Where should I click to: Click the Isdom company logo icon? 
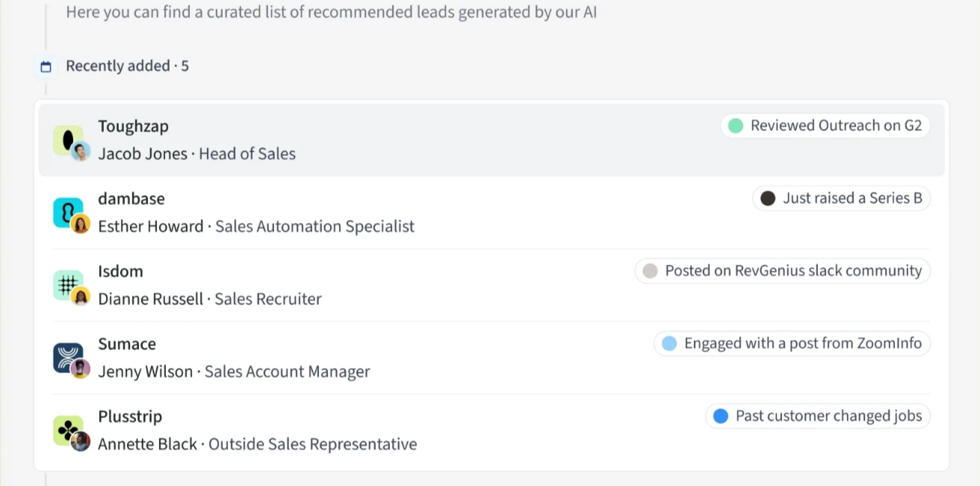[66, 284]
